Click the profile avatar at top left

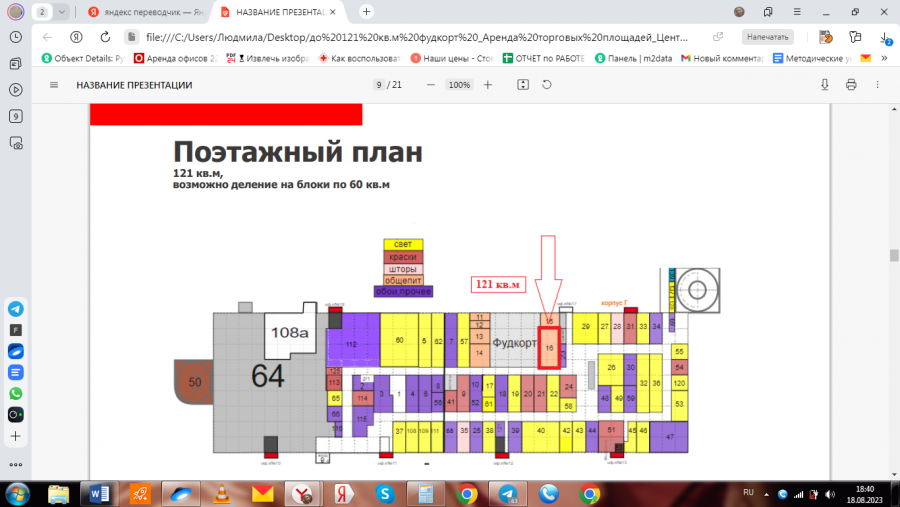click(x=15, y=11)
